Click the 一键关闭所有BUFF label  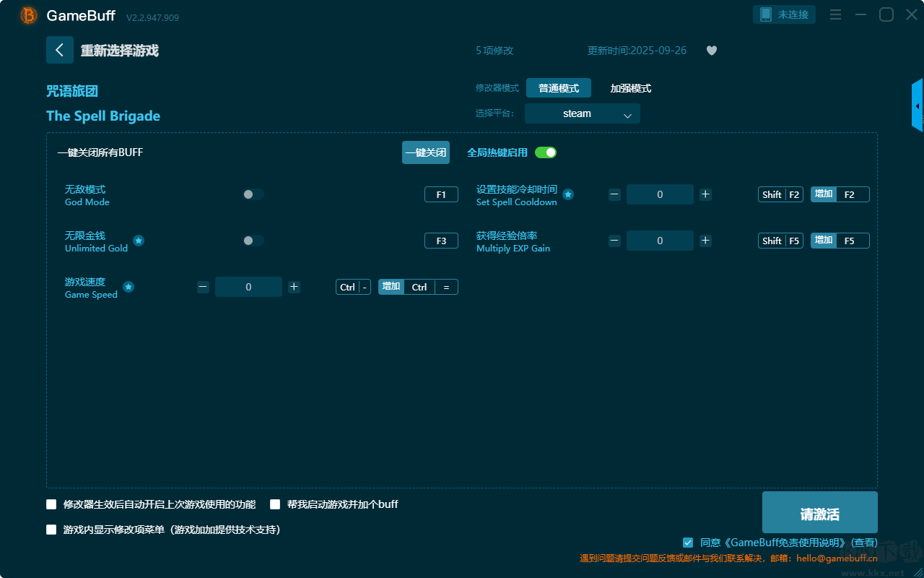point(100,152)
